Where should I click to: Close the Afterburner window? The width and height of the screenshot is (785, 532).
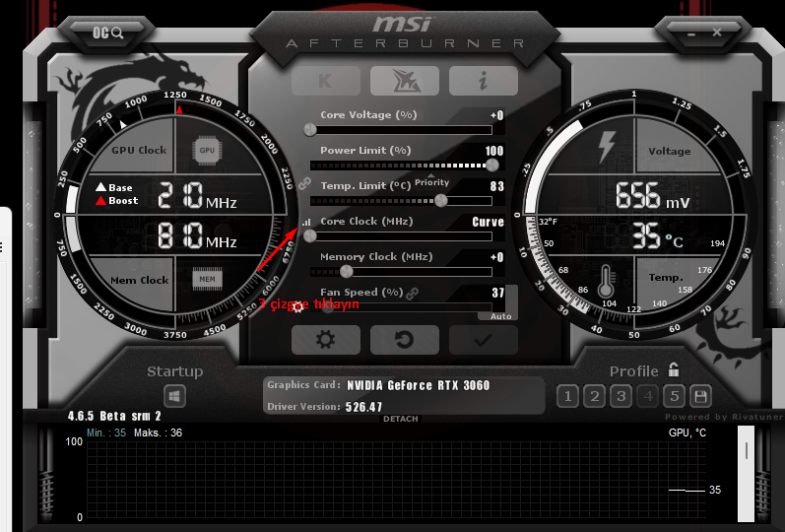click(717, 33)
